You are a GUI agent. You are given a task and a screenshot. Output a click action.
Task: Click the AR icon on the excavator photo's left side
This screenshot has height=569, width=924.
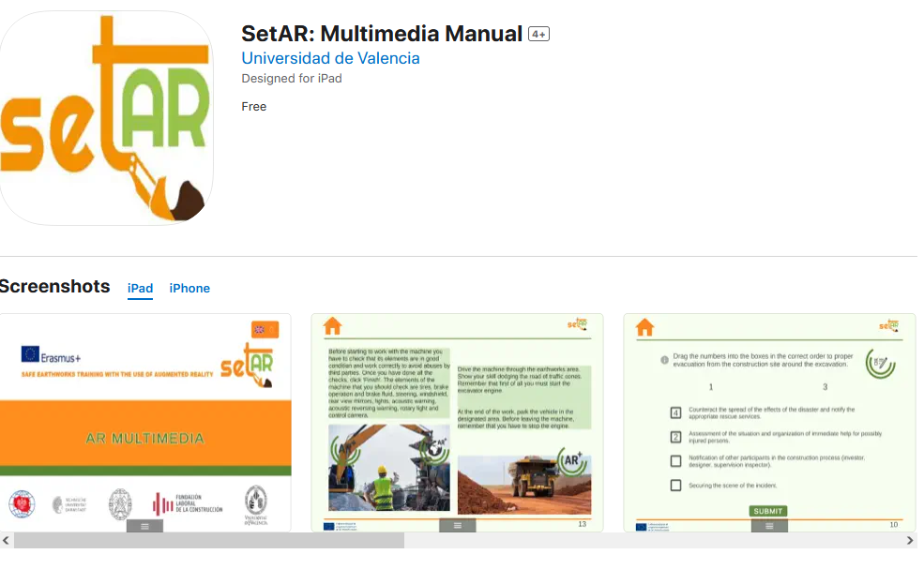pos(344,451)
